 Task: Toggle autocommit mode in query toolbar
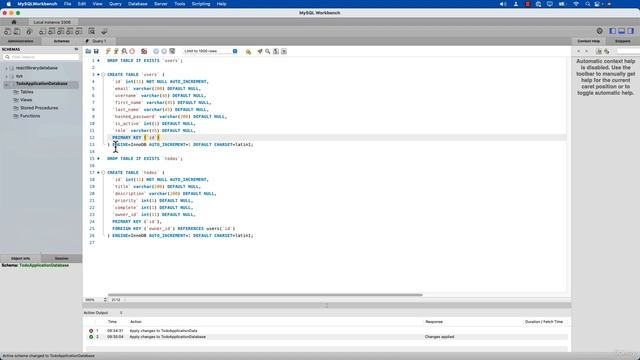pyautogui.click(x=172, y=51)
